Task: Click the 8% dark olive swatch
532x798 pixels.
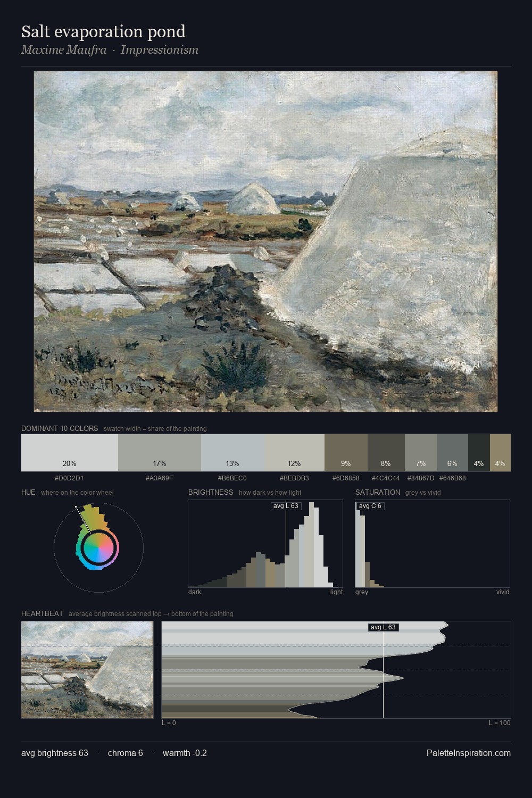Action: [386, 453]
